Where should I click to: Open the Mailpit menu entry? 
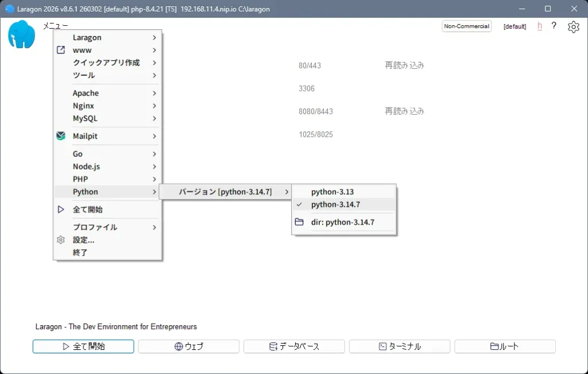pyautogui.click(x=107, y=136)
